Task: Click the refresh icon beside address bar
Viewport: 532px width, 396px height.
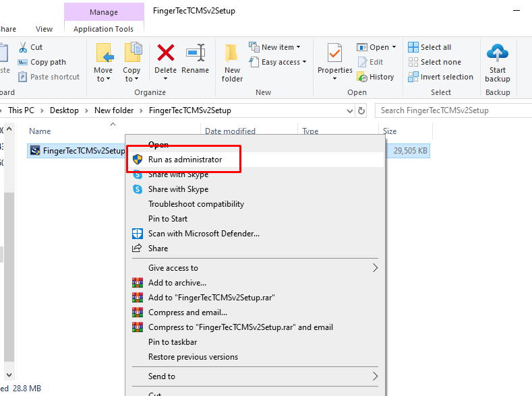Action: pos(361,110)
